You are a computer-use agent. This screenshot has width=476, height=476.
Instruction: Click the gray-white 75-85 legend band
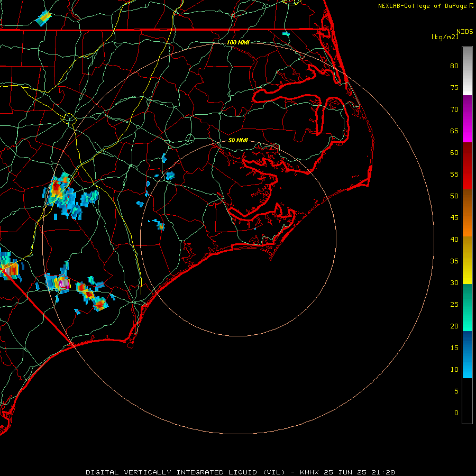tap(467, 71)
